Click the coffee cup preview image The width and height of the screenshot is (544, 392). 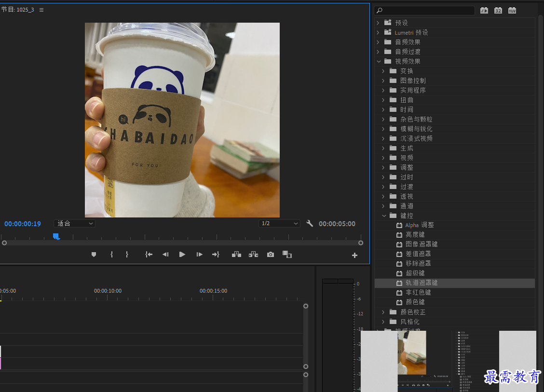pyautogui.click(x=182, y=120)
